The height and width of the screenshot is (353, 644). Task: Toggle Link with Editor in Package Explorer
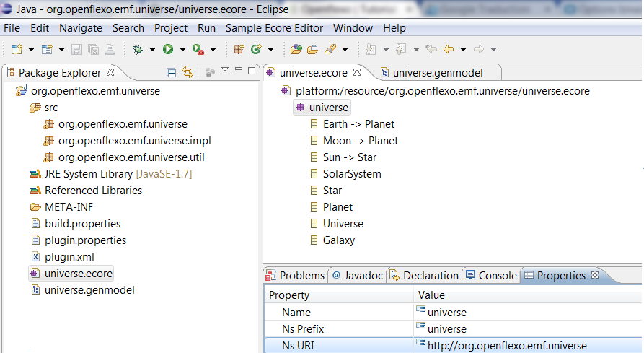188,73
